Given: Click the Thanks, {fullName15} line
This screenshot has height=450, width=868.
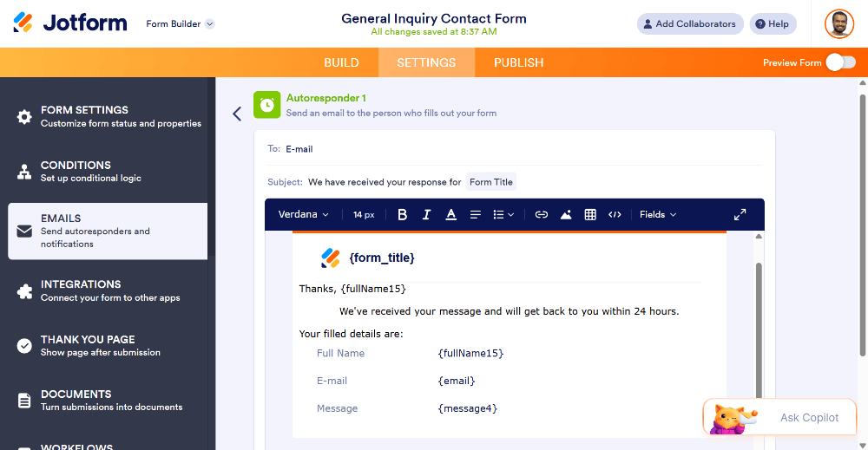Looking at the screenshot, I should (352, 289).
